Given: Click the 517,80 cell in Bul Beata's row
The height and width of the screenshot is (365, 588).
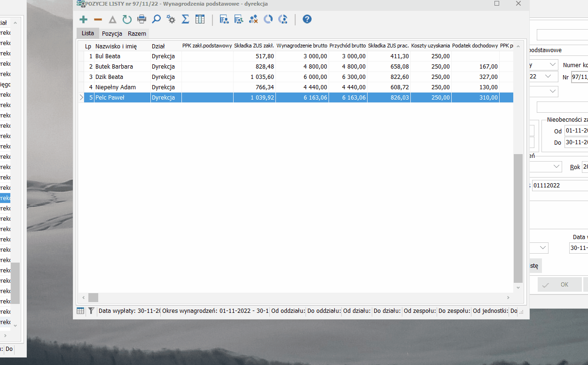Looking at the screenshot, I should 254,56.
